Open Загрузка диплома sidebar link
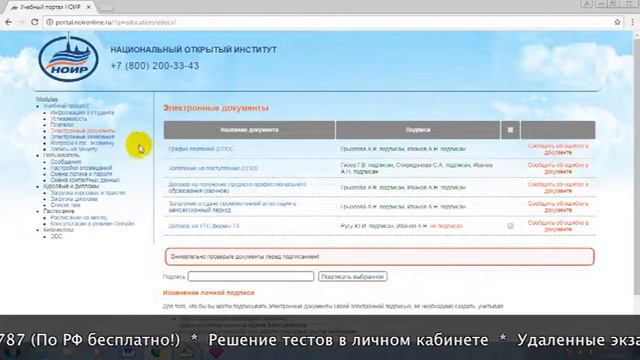The height and width of the screenshot is (360, 640). click(x=74, y=199)
